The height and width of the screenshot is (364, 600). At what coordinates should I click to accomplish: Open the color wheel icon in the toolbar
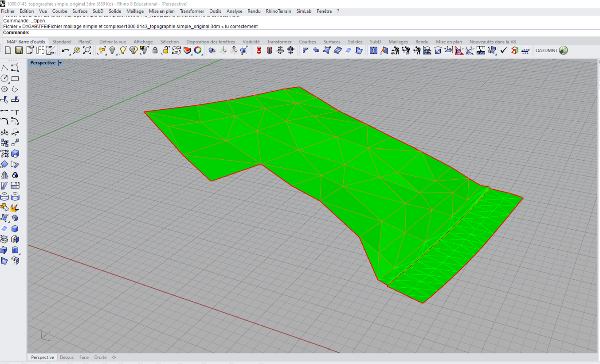click(198, 50)
